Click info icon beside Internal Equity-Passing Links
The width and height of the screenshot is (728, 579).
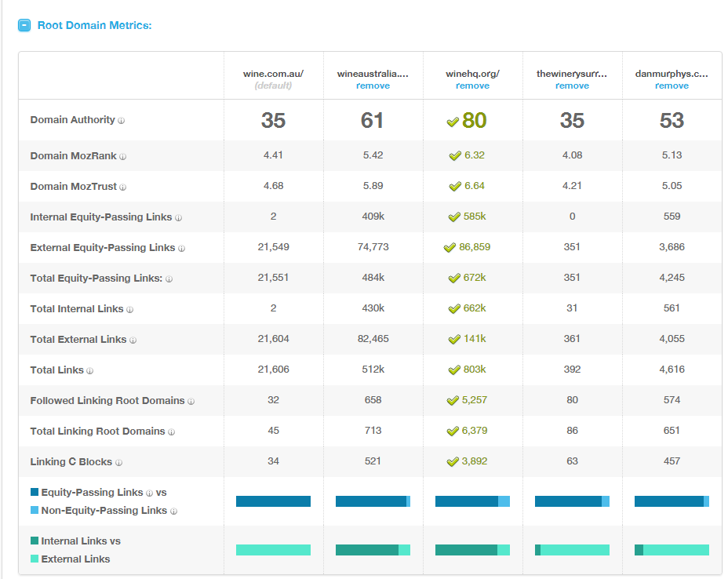[178, 218]
